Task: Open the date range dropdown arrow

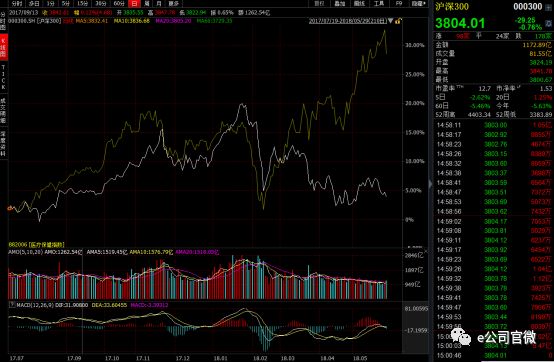Action: [x=390, y=21]
